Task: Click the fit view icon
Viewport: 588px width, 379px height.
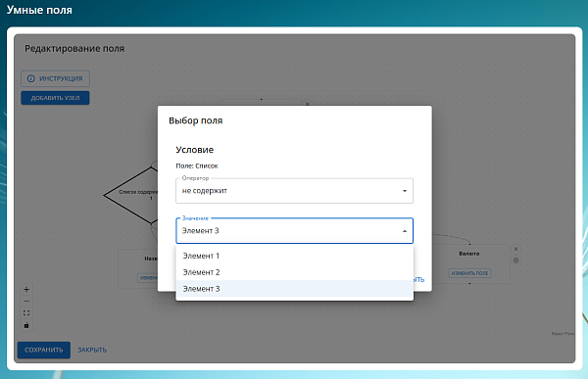Action: [26, 313]
